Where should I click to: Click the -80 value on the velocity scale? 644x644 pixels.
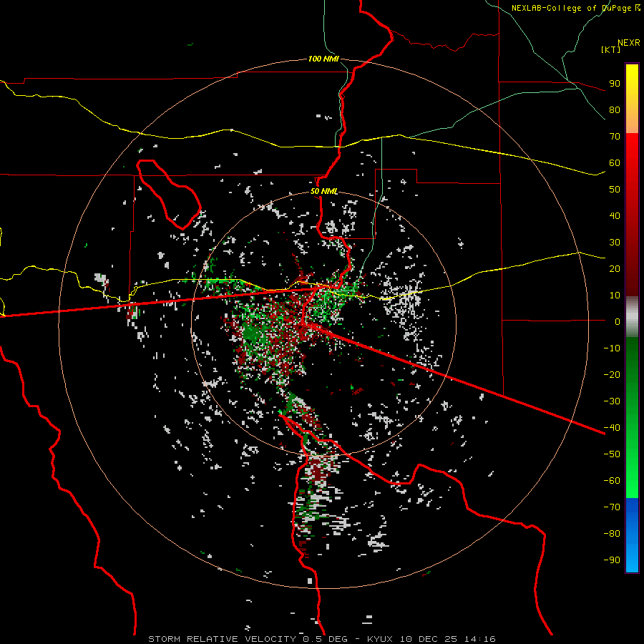[x=612, y=534]
